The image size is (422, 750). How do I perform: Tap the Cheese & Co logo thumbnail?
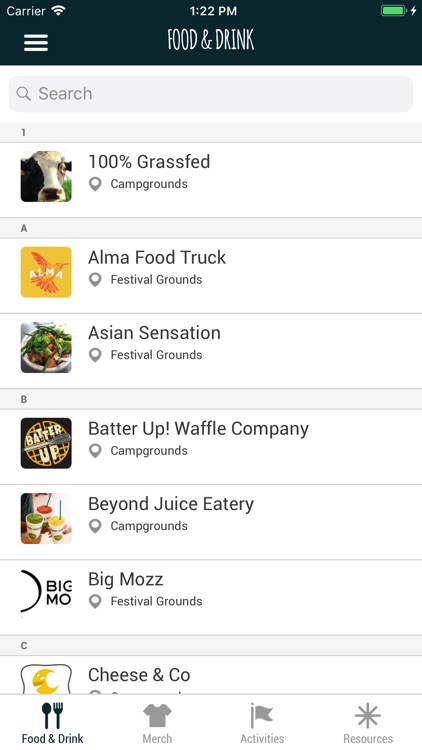point(46,679)
